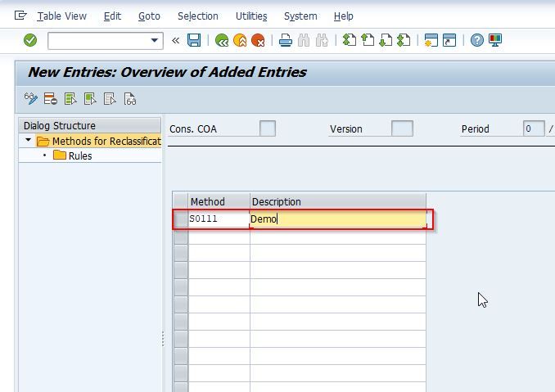Click the Demo description cell
Viewport: 555px width, 392px height.
(x=338, y=219)
